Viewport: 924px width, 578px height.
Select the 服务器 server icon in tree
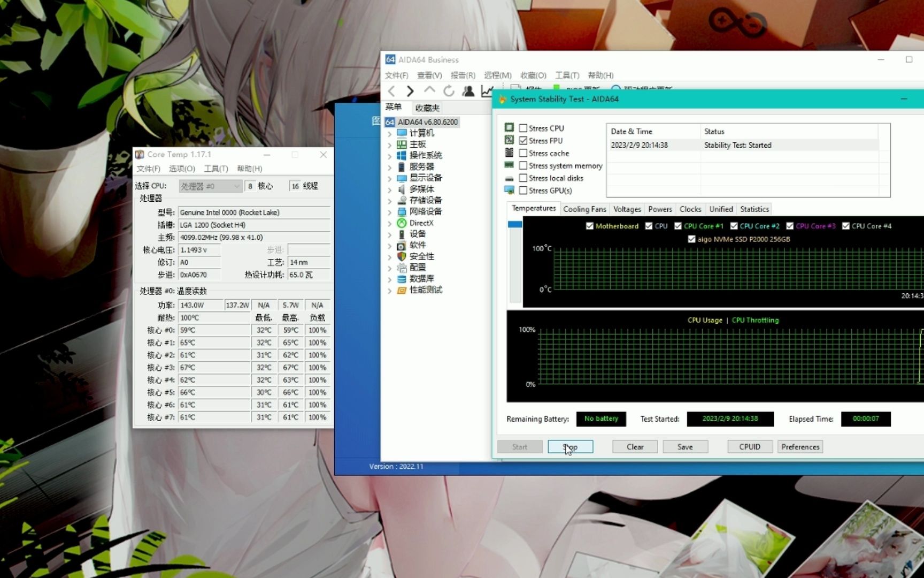pos(402,166)
